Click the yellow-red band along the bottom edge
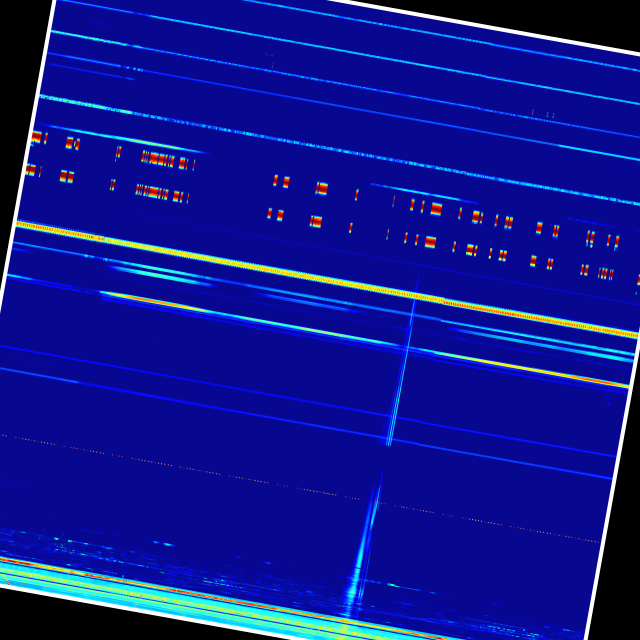The height and width of the screenshot is (640, 640). point(200,600)
